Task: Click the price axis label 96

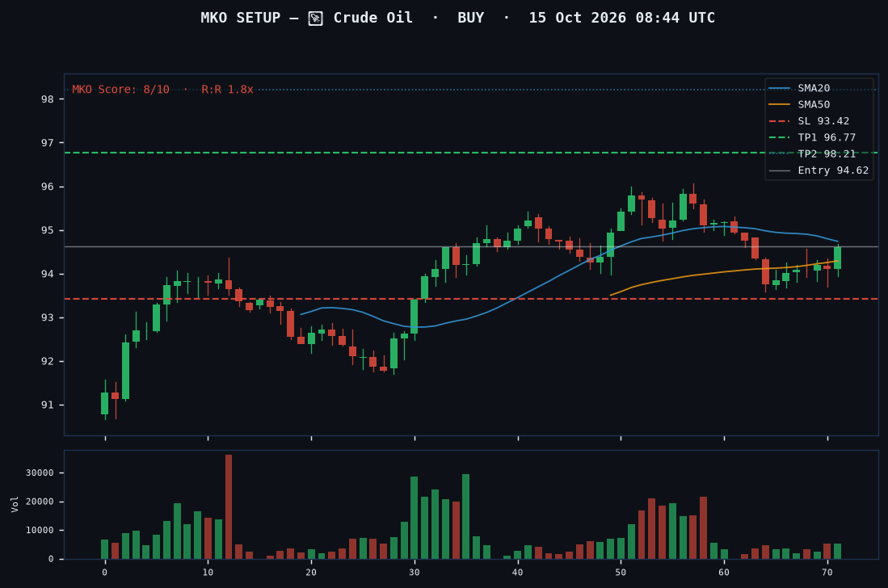Action: [x=48, y=187]
